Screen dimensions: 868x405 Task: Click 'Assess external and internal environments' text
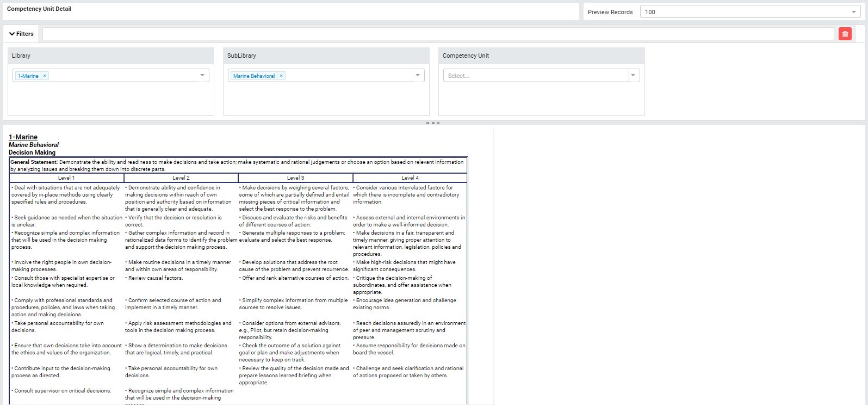pos(409,221)
